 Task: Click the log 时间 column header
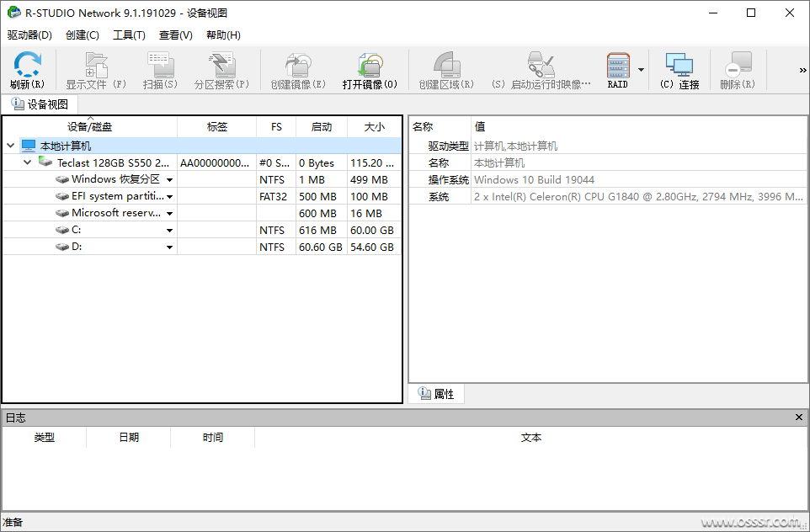(x=213, y=438)
